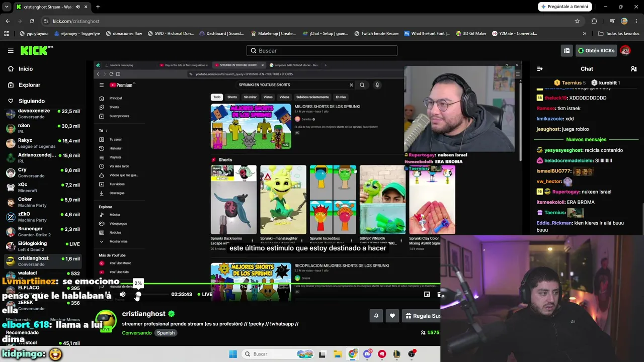Open Coker channel in the sidebar
644x362 pixels.
43,202
